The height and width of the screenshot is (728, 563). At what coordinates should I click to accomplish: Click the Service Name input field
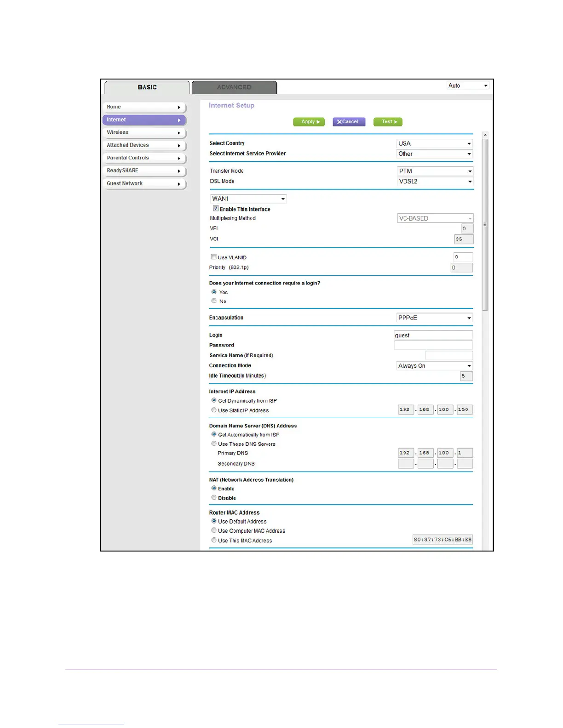449,355
